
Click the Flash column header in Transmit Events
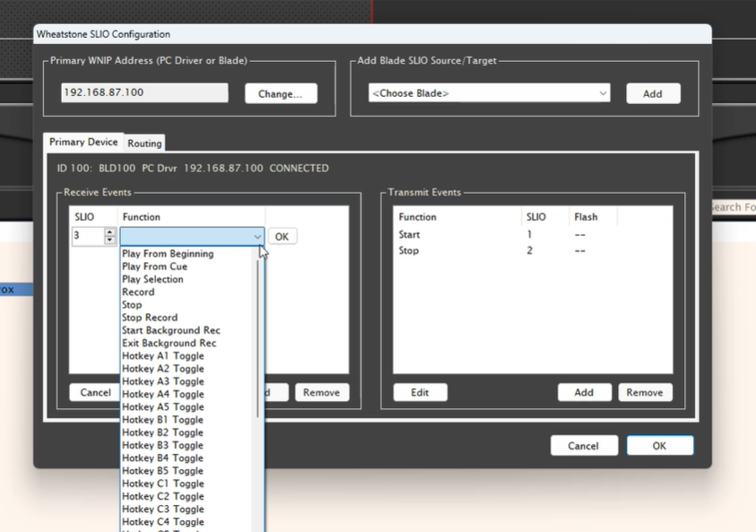pyautogui.click(x=593, y=217)
